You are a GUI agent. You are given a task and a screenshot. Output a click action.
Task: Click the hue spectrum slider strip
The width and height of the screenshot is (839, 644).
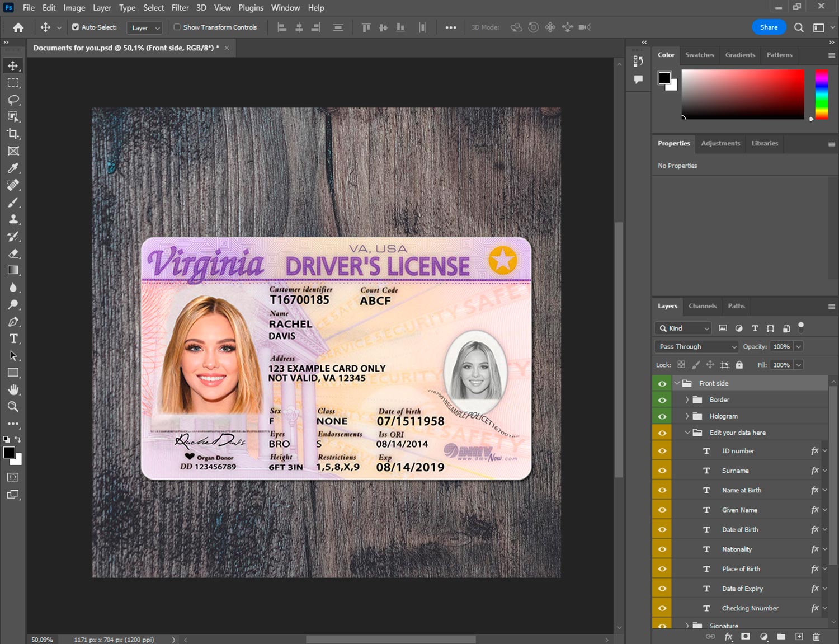821,94
